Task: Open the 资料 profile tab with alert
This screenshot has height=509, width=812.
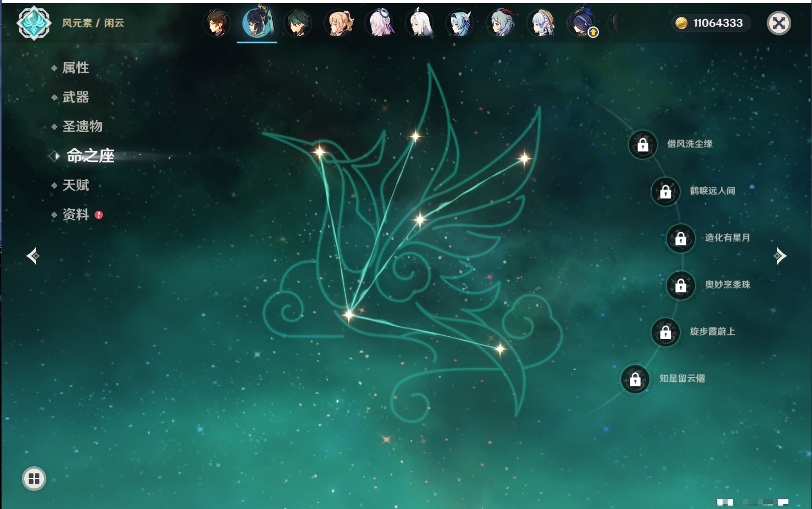Action: click(x=75, y=215)
